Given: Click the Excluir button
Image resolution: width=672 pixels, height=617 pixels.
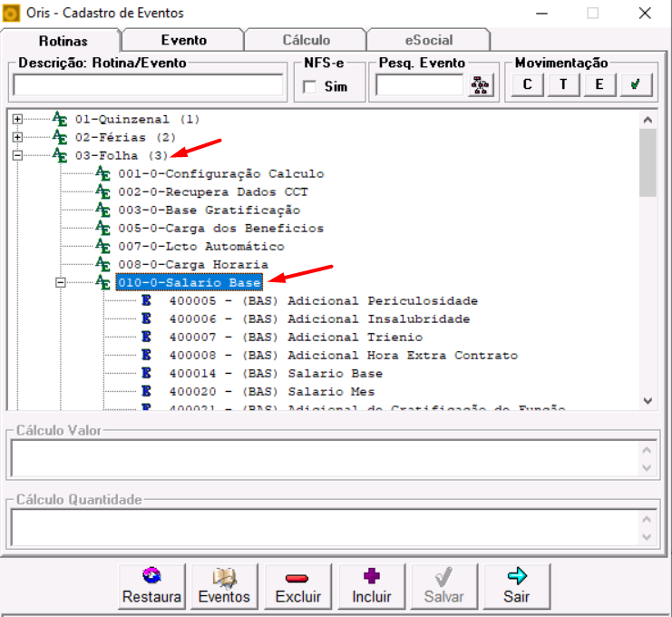Looking at the screenshot, I should [297, 586].
